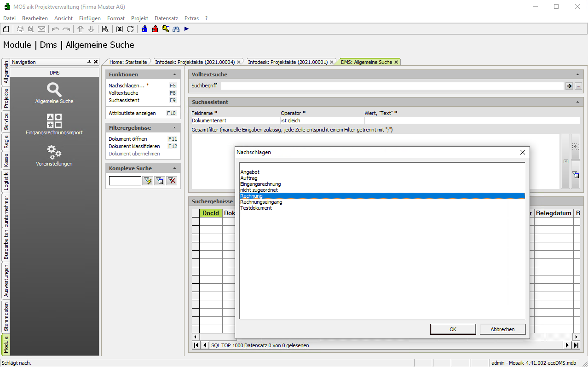
Task: Switch to the Home: Startseite tab
Action: point(128,62)
